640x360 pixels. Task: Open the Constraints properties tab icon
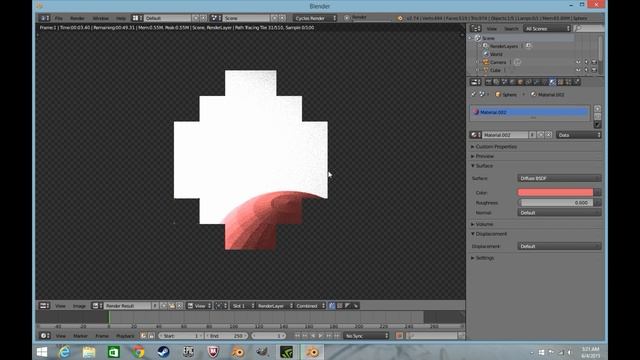tap(529, 82)
